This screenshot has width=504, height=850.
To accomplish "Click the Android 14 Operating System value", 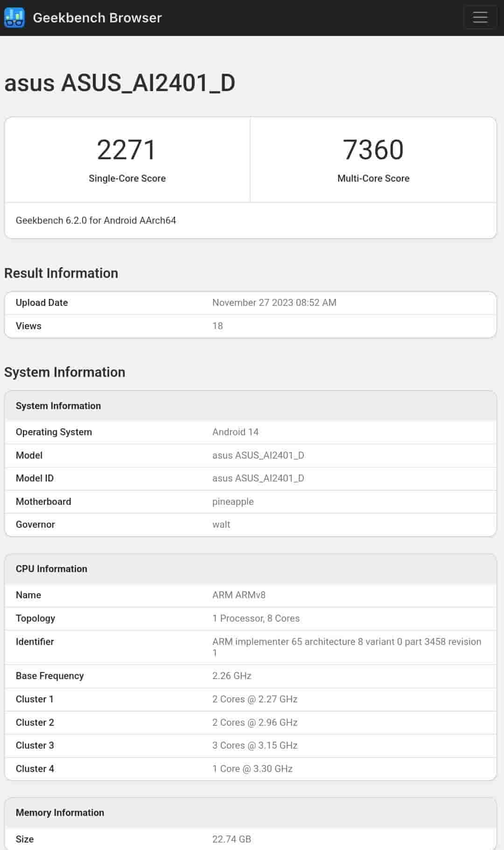I will (235, 432).
